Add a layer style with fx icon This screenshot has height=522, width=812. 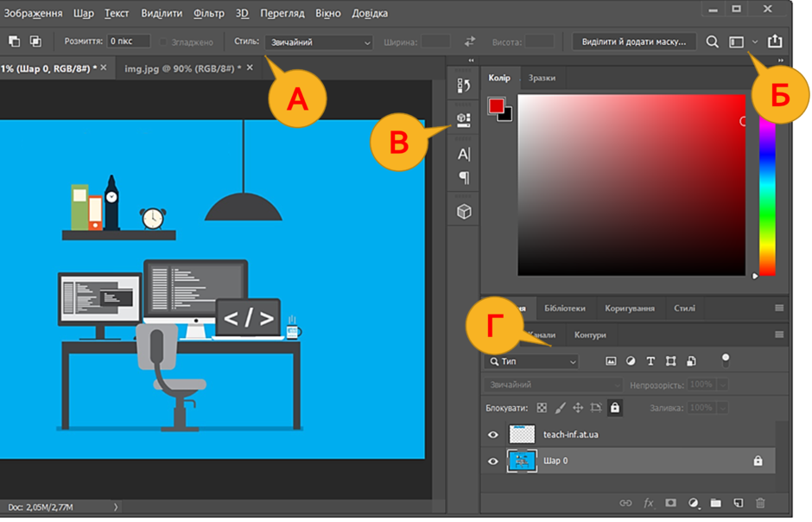tap(649, 503)
